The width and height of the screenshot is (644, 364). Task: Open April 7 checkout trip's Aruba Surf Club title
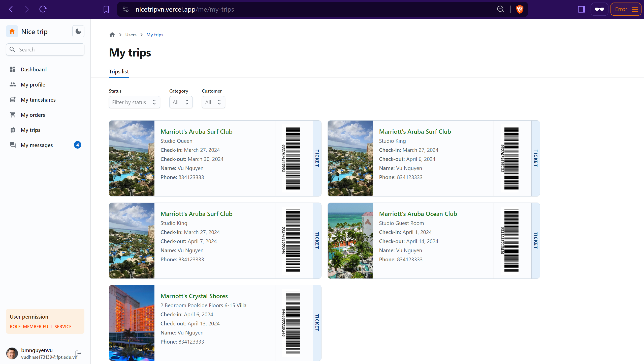tap(196, 214)
